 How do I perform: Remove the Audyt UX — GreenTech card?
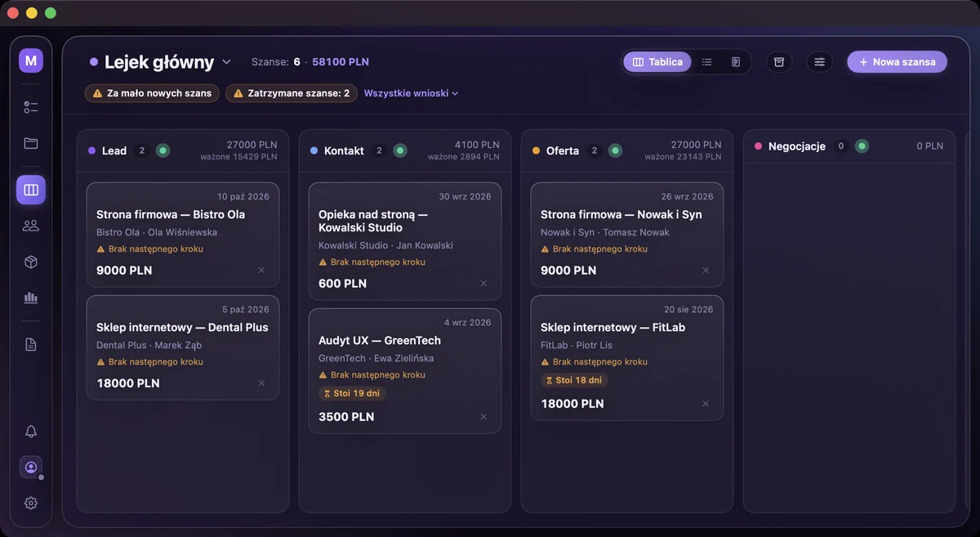pyautogui.click(x=483, y=417)
